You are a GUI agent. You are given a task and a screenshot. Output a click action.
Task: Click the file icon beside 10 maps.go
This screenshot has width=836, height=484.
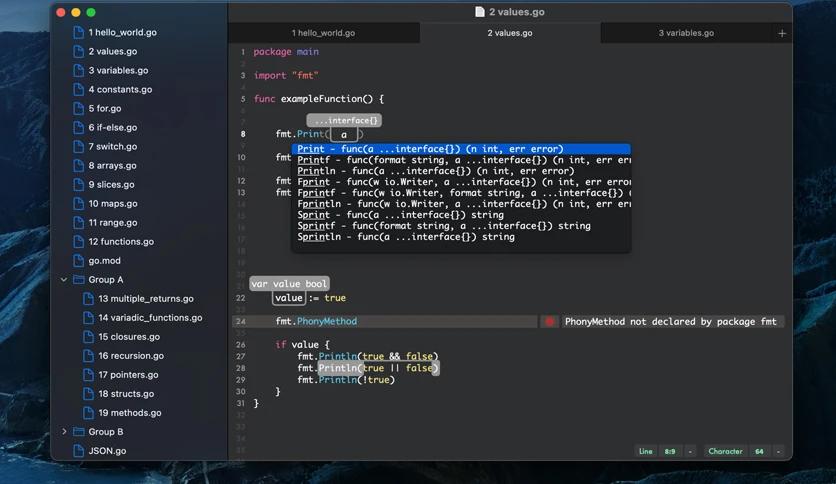coord(78,204)
